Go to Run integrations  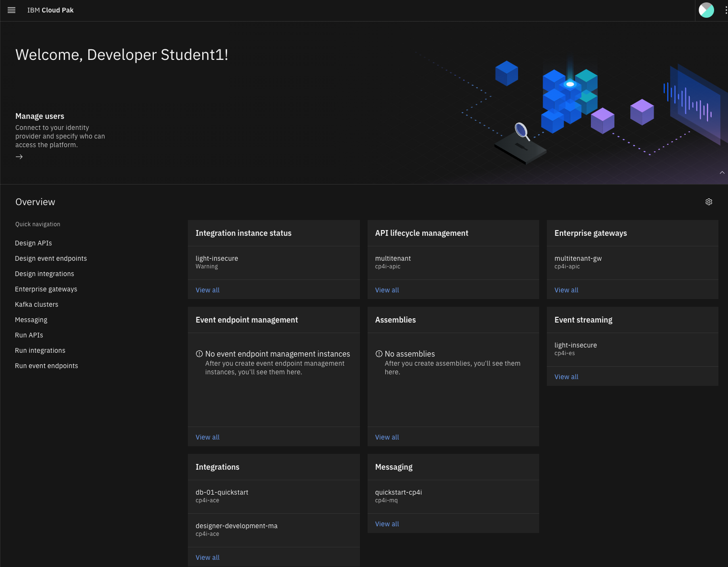pyautogui.click(x=40, y=350)
